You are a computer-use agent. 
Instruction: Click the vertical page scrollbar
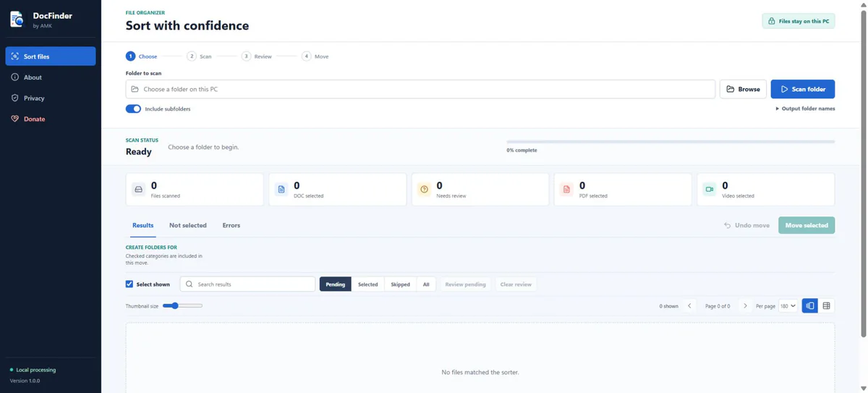[864, 174]
